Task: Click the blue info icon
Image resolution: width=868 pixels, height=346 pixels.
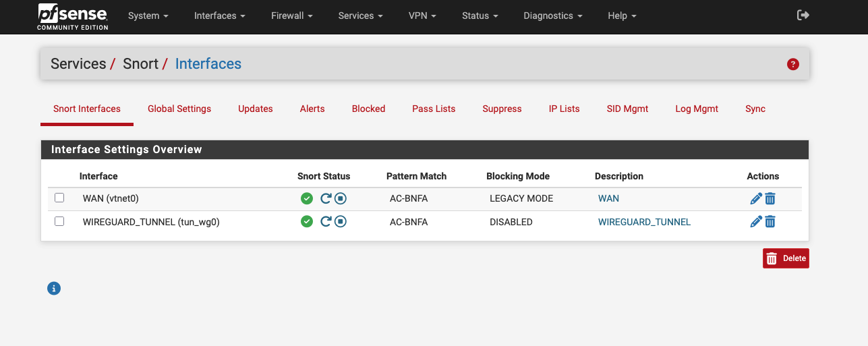Action: pos(54,289)
